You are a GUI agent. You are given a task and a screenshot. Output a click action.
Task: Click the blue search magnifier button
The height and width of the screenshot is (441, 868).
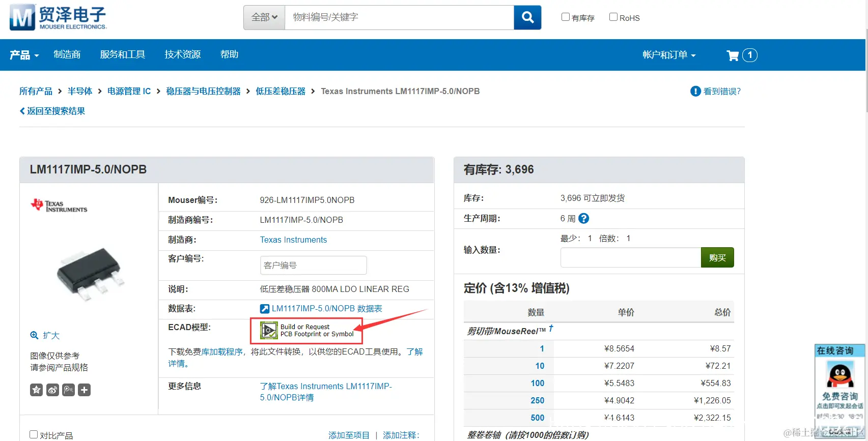click(x=527, y=18)
